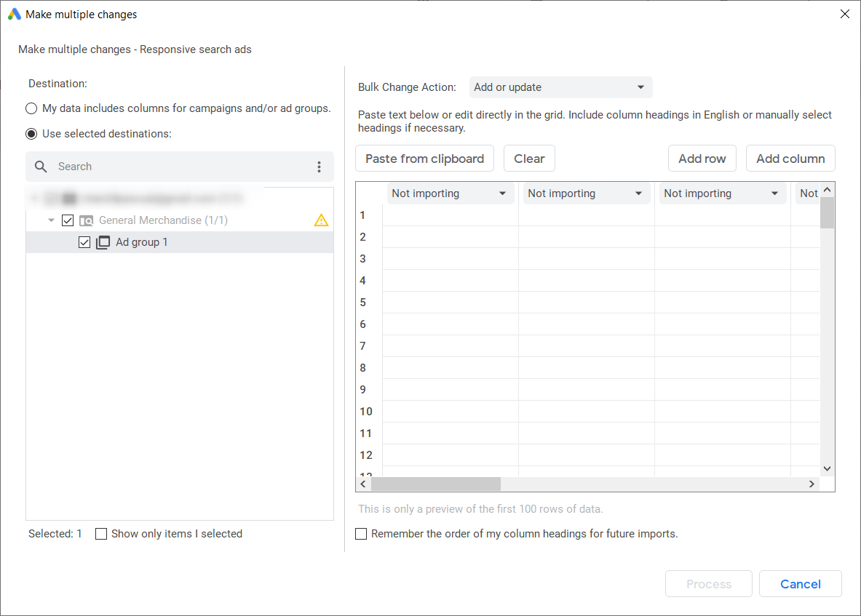Click the 'Selected: 1' status text
The image size is (861, 616).
55,534
